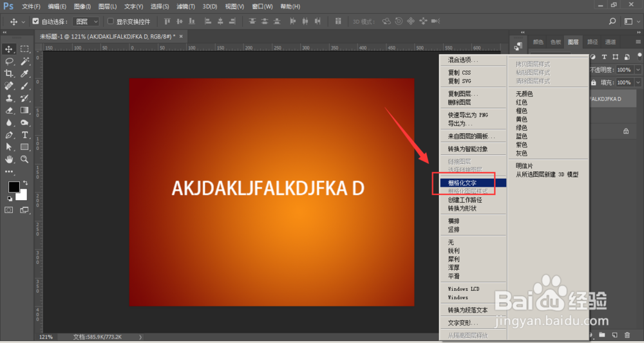
Task: Expand the toolbox double-arrow at top-left
Action: click(5, 32)
